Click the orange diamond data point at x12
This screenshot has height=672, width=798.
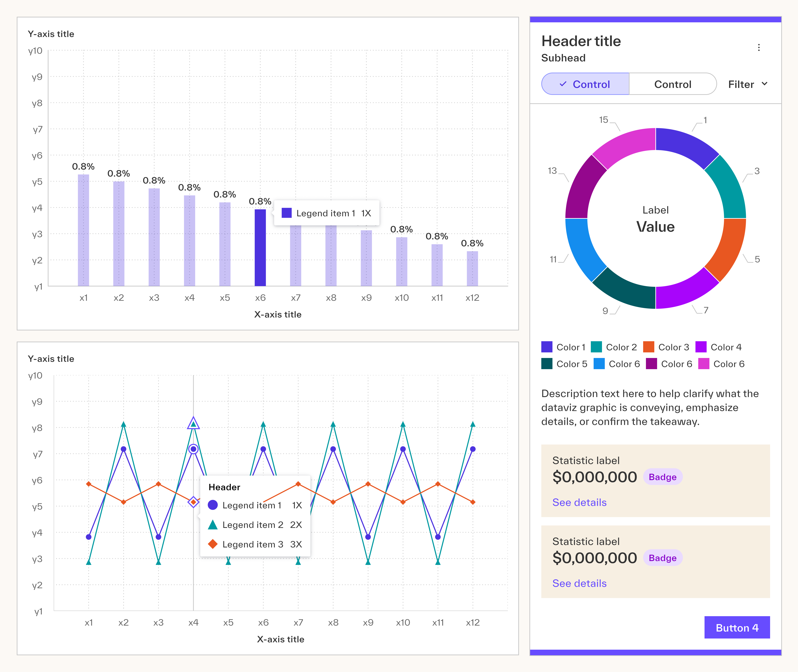[x=473, y=502]
